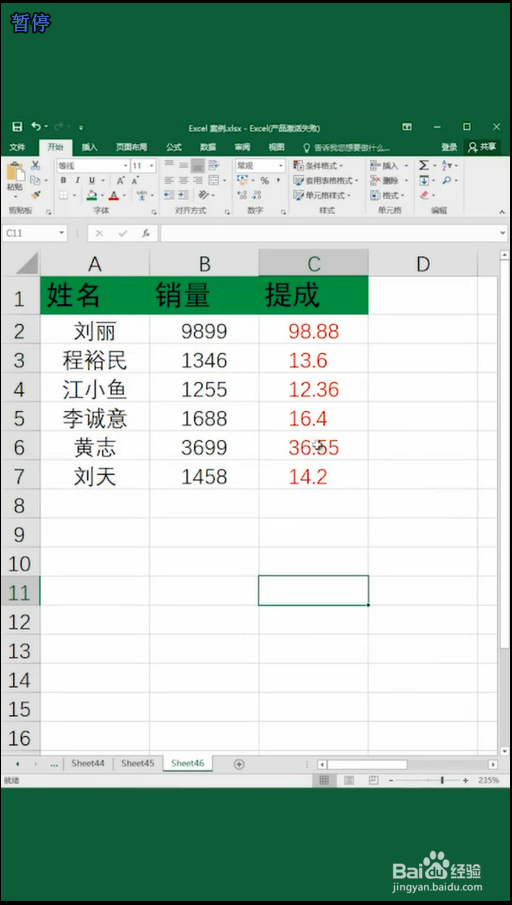Click the Copy icon in the clipboard group
The width and height of the screenshot is (512, 905).
pyautogui.click(x=34, y=180)
